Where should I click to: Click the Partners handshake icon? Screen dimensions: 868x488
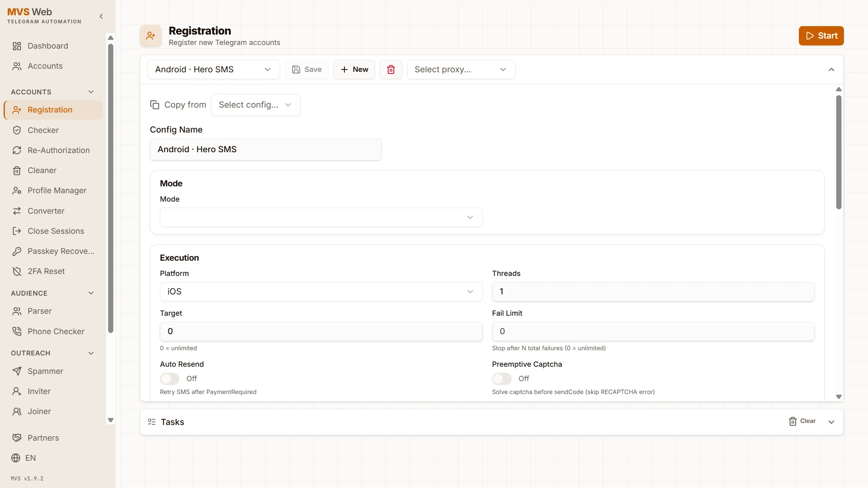click(x=17, y=438)
